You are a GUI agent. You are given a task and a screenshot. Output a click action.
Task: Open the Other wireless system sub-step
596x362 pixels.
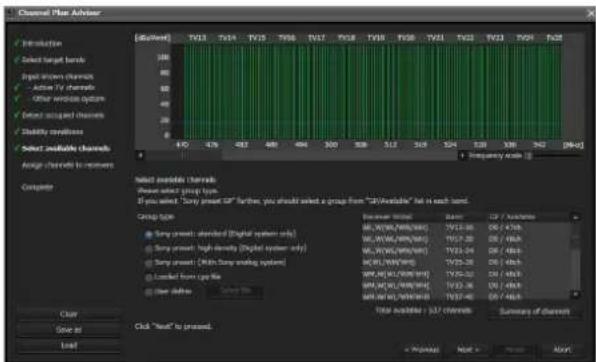[x=68, y=98]
